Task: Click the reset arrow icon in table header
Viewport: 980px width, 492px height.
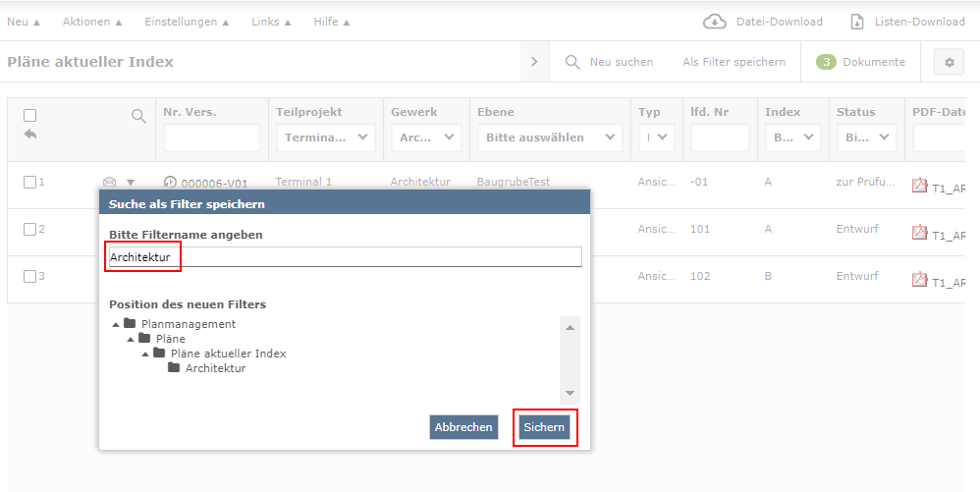Action: [29, 135]
